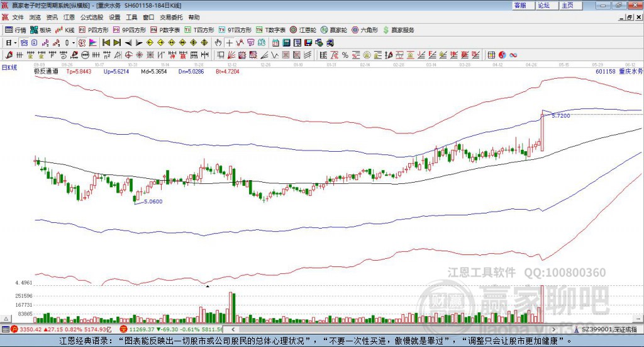The height and width of the screenshot is (347, 644).
Task: Click the infinity loop icon
Action: pyautogui.click(x=513, y=55)
